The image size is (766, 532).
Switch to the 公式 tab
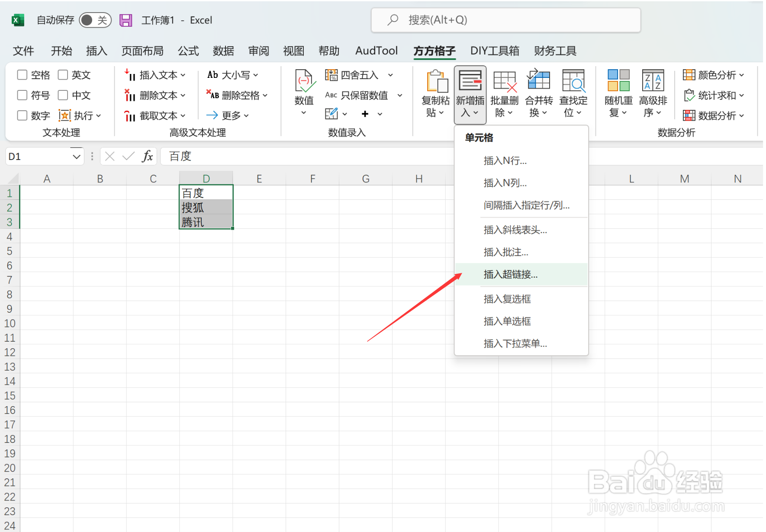188,51
